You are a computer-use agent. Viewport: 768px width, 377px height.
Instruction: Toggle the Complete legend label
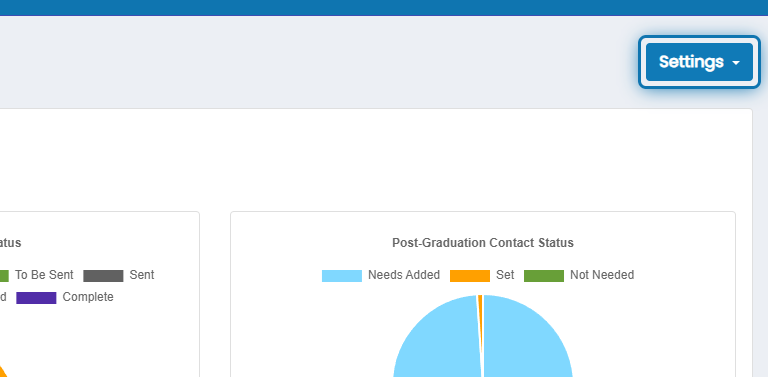[x=88, y=297]
